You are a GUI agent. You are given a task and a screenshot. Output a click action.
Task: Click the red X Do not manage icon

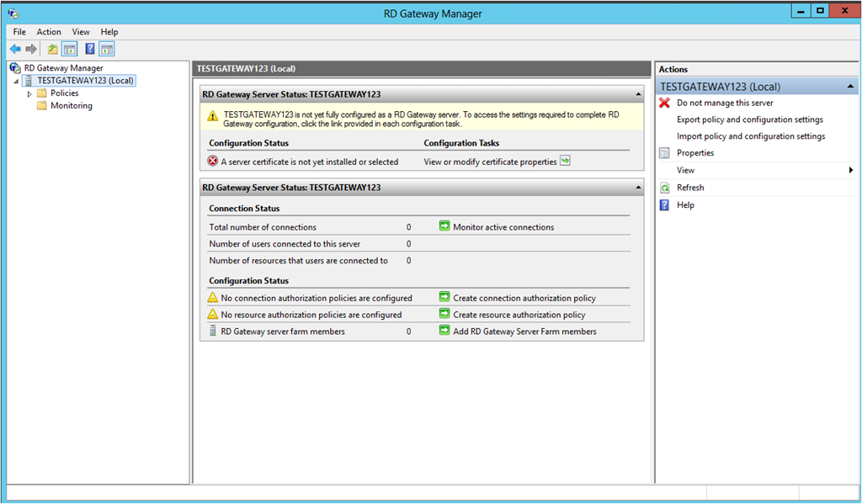(665, 103)
